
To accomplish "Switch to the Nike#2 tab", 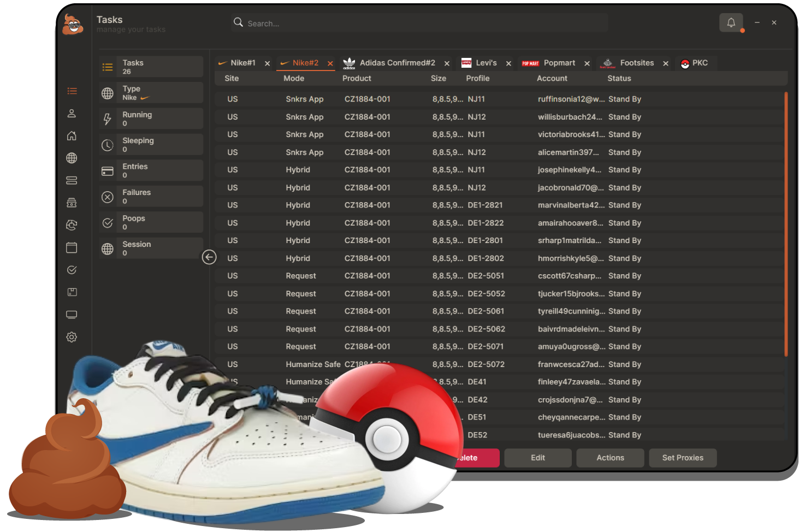I will click(305, 63).
